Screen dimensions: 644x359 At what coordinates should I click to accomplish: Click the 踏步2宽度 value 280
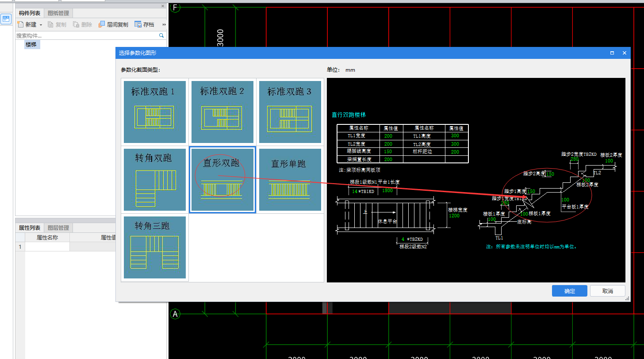point(575,159)
